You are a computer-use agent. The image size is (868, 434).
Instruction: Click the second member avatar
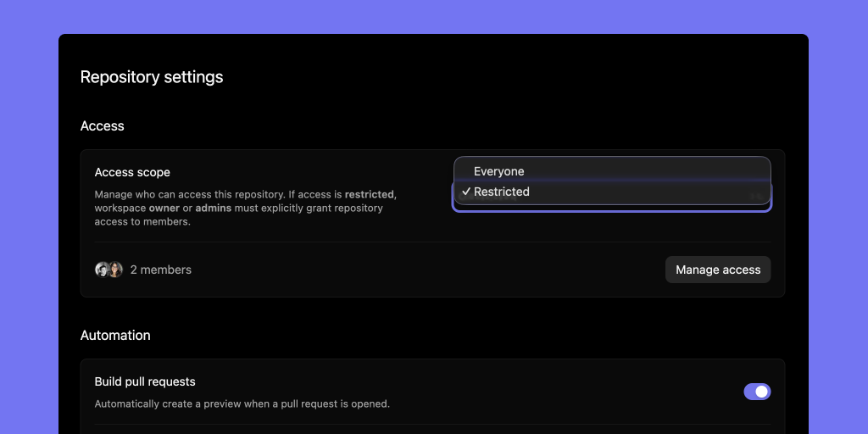(x=115, y=270)
